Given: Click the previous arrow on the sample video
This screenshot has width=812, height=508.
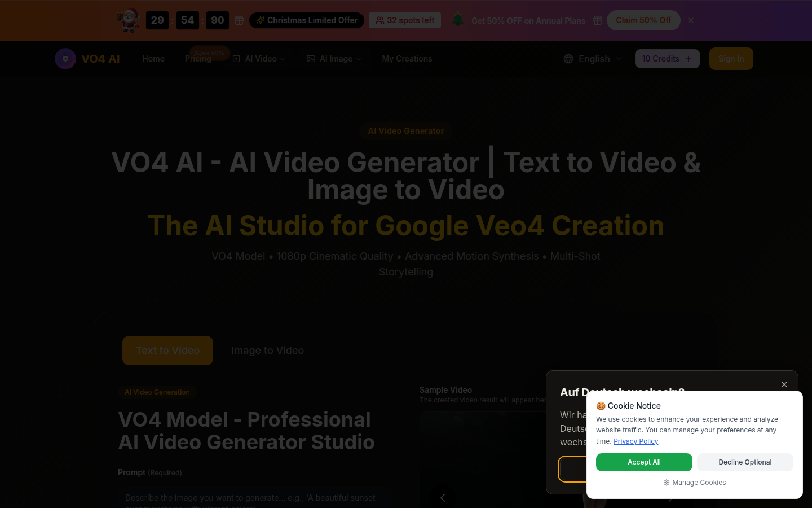Looking at the screenshot, I should click(443, 497).
